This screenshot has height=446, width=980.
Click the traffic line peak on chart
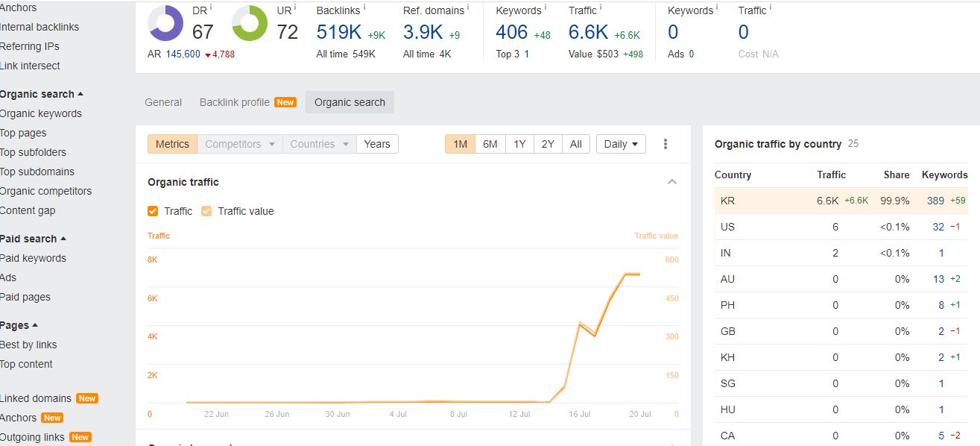pyautogui.click(x=631, y=274)
